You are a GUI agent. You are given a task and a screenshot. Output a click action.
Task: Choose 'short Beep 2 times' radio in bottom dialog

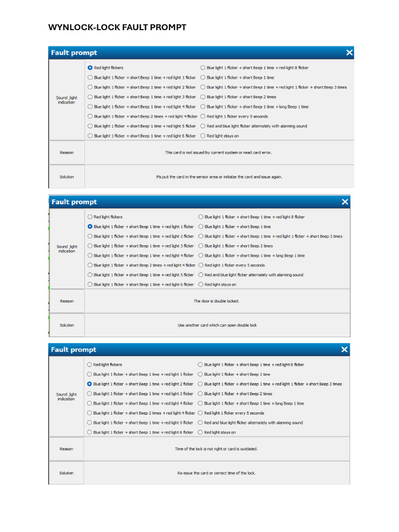tap(200, 394)
